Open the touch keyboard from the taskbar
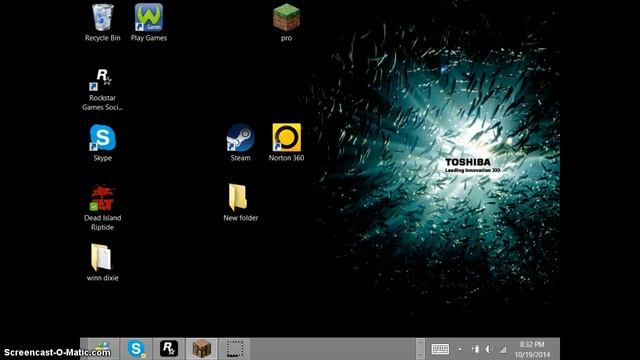The image size is (640, 360). pos(440,349)
